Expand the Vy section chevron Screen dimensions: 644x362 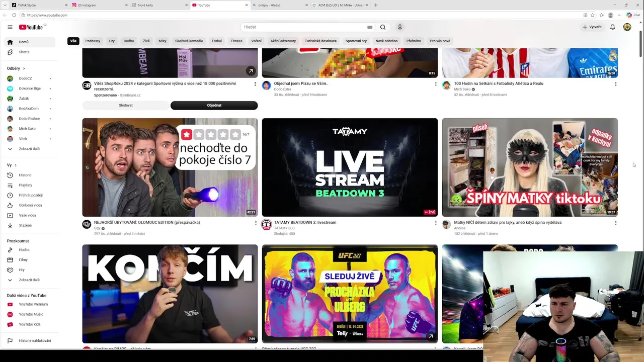click(x=16, y=165)
